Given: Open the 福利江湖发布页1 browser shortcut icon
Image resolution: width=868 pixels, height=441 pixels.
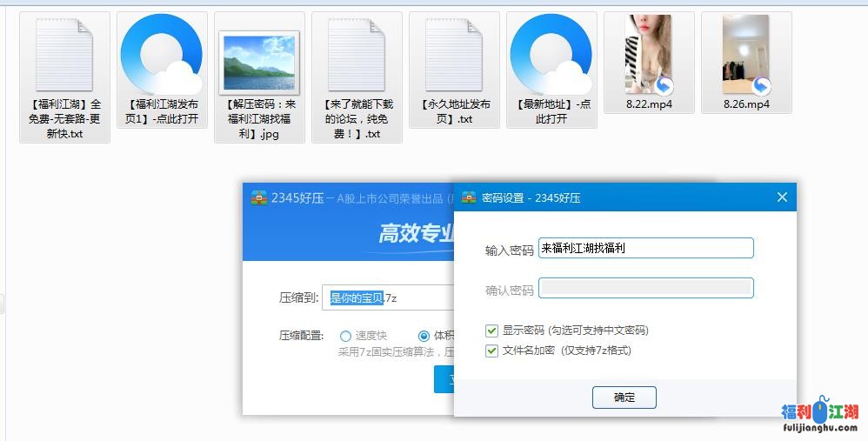Looking at the screenshot, I should tap(162, 54).
